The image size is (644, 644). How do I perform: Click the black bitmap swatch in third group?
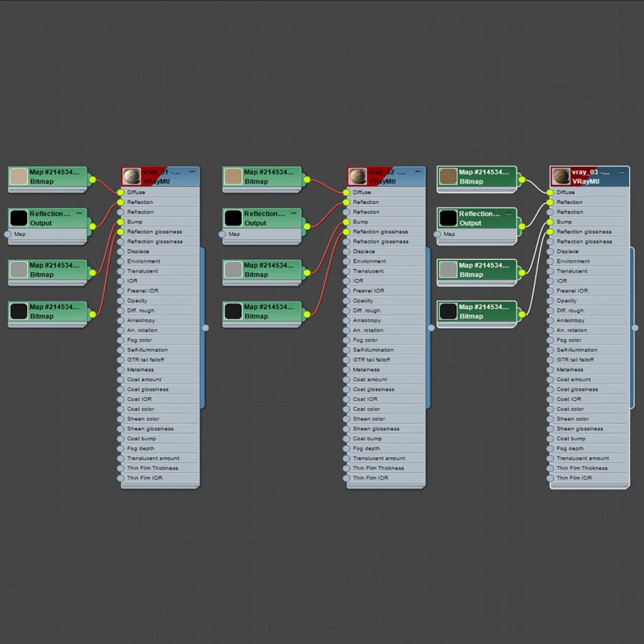(x=448, y=311)
